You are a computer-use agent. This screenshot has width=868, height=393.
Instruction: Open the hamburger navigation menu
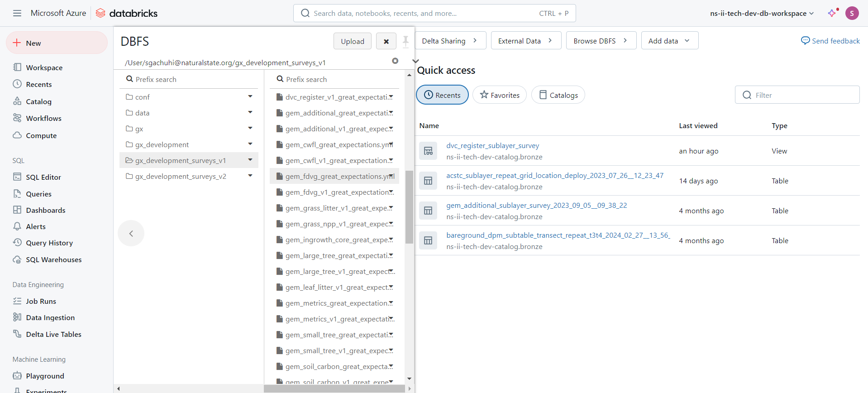[x=17, y=13]
